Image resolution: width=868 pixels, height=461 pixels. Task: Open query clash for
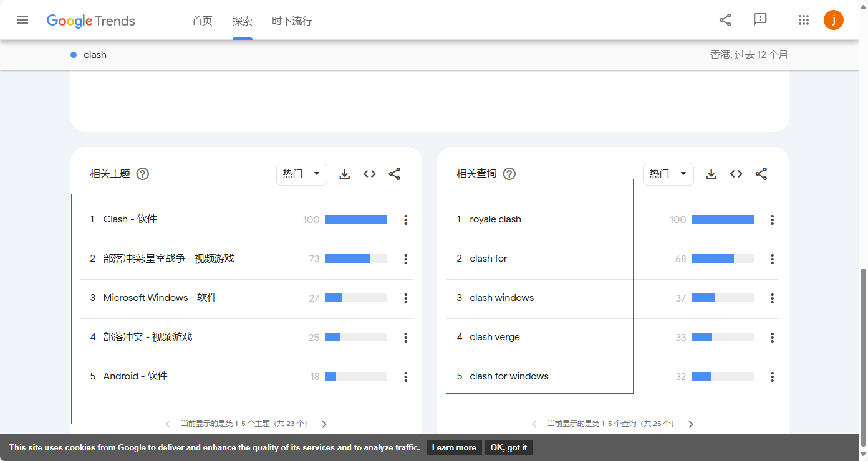point(489,259)
